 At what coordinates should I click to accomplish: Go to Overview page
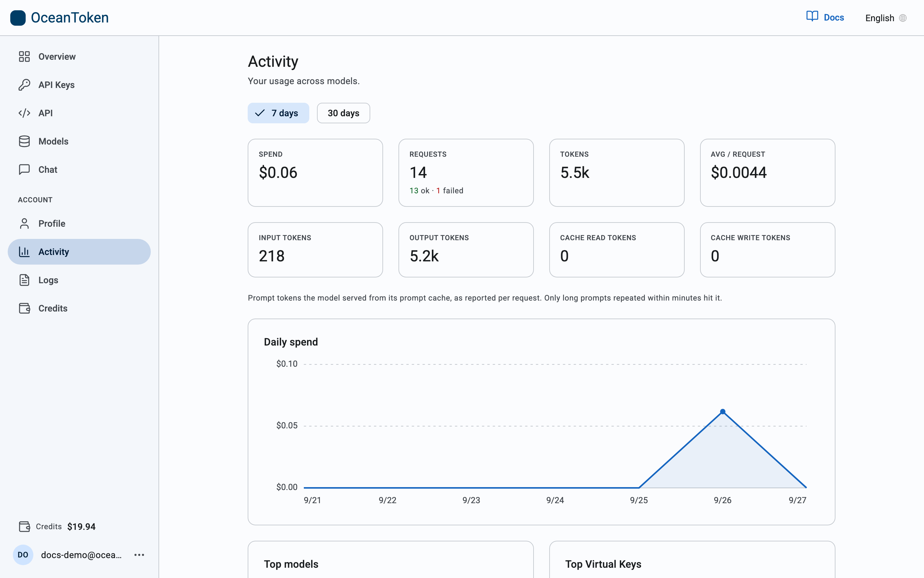coord(79,57)
